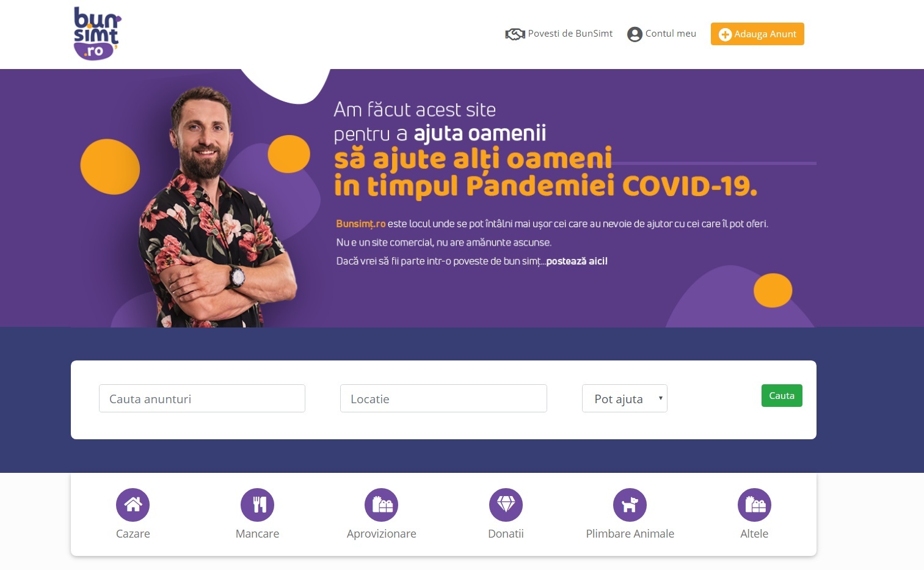Click the Plimbare Animale label
Viewport: 924px width, 570px height.
pos(630,533)
